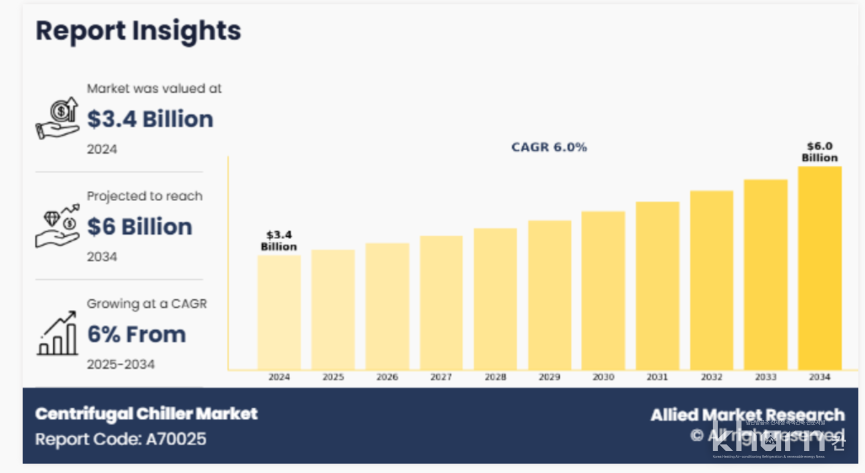This screenshot has width=865, height=473.
Task: Click the 2027 year label on the axis
Action: 441,378
